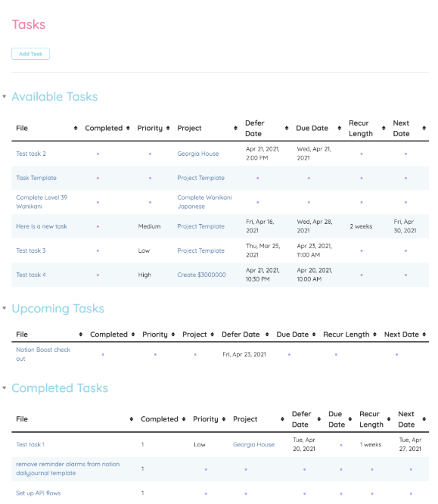This screenshot has width=438, height=504.
Task: Sort Upcoming Tasks by Completed column
Action: click(133, 334)
